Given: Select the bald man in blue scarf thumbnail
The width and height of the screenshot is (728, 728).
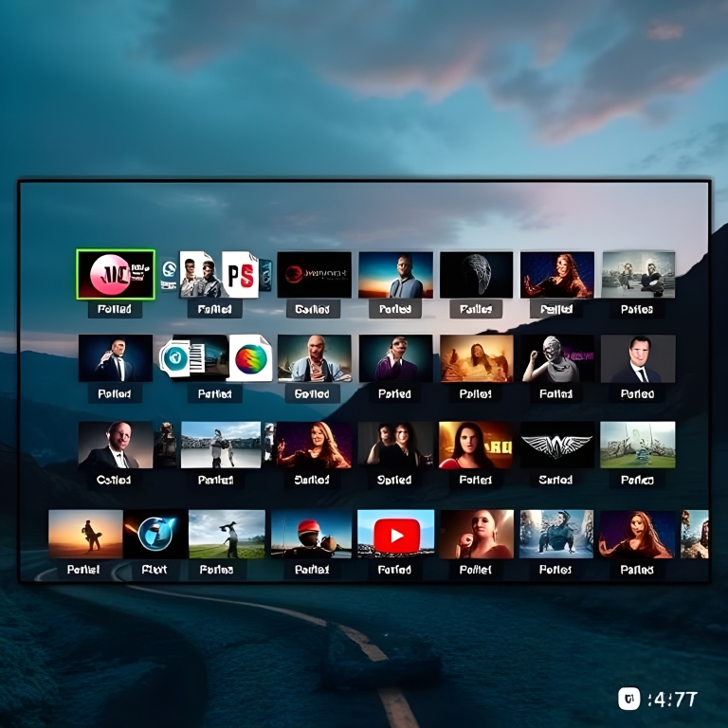Looking at the screenshot, I should [315, 358].
